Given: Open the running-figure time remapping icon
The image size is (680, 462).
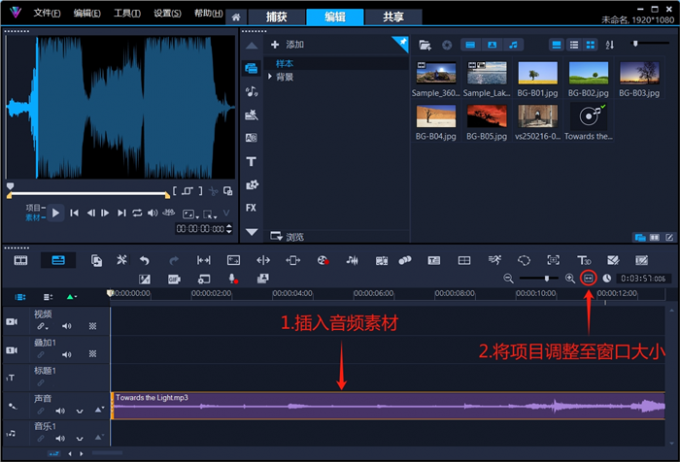Looking at the screenshot, I should 494,260.
